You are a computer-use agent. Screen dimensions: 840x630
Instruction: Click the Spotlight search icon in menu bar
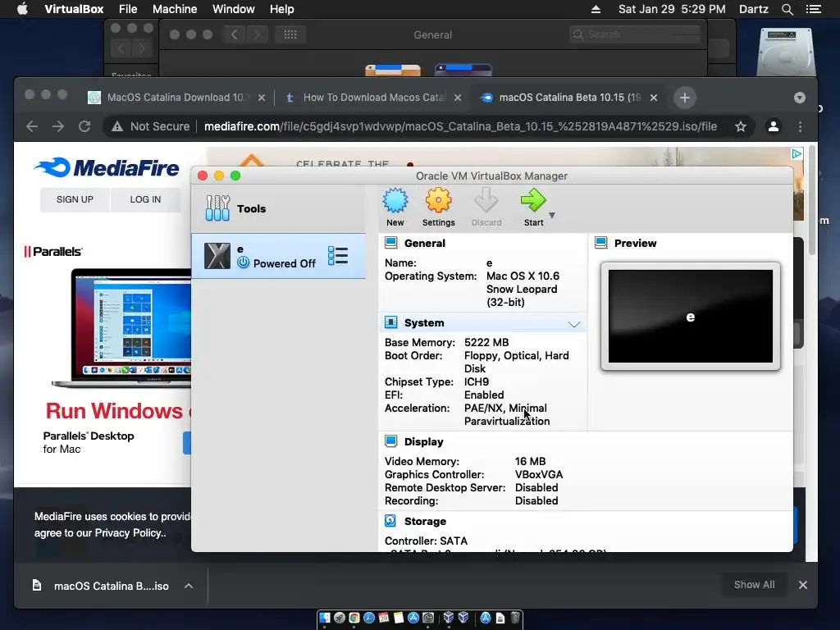point(787,9)
